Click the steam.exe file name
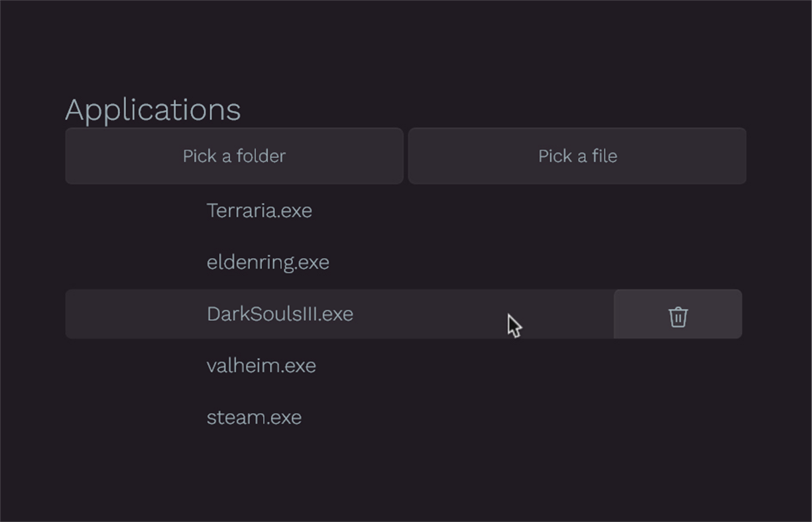This screenshot has height=522, width=812. tap(254, 418)
